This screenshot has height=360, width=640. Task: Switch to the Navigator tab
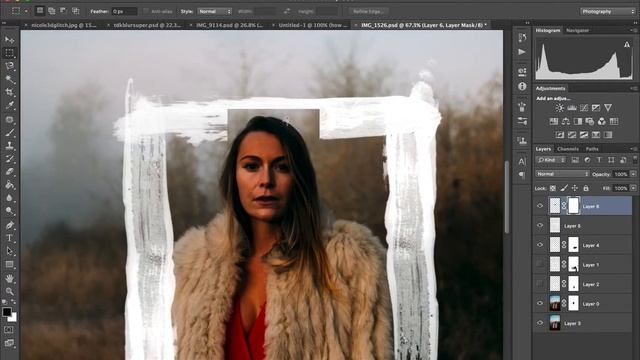[577, 30]
